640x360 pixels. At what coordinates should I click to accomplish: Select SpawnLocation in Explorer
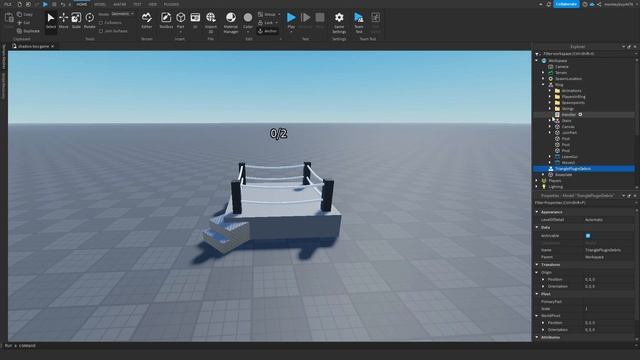click(568, 79)
